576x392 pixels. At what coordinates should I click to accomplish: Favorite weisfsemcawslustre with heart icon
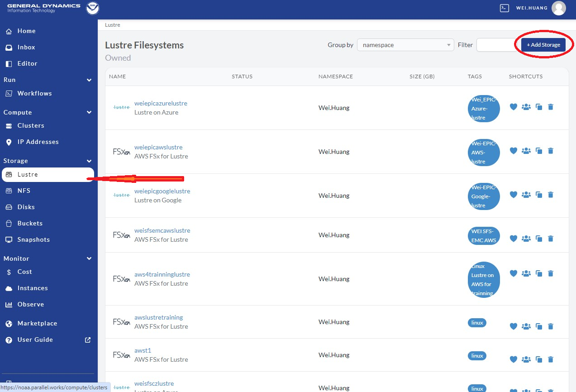click(x=513, y=238)
